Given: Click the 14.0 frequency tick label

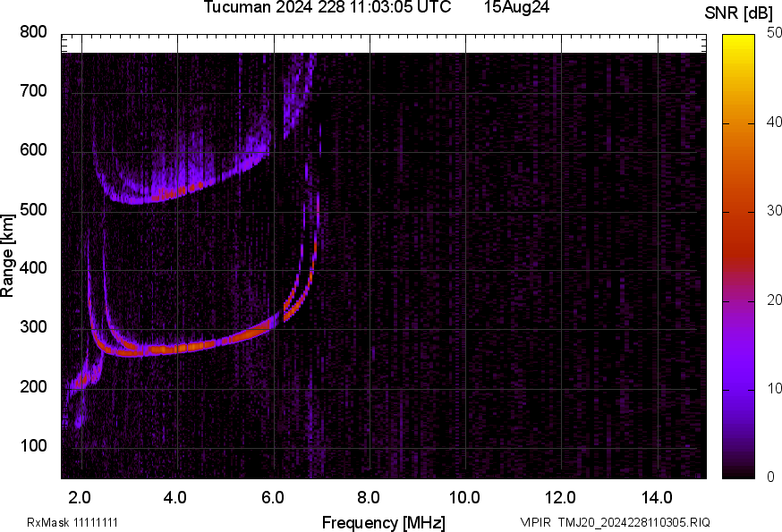Looking at the screenshot, I should [657, 498].
